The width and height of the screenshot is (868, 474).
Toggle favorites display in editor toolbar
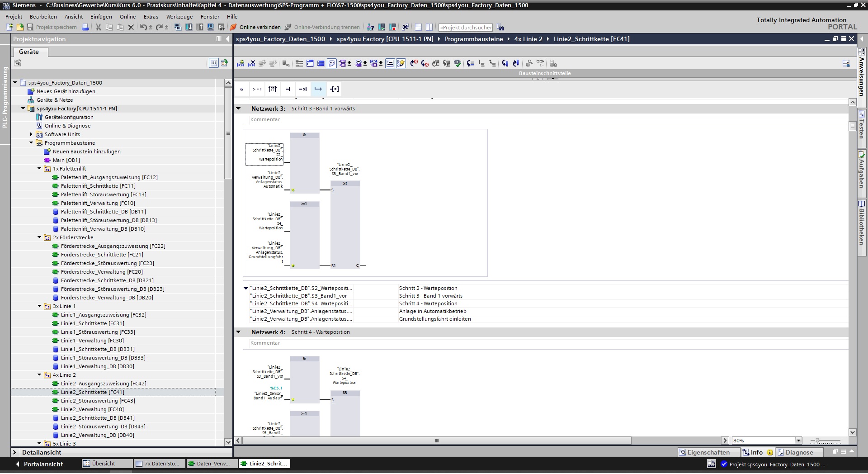pyautogui.click(x=401, y=63)
